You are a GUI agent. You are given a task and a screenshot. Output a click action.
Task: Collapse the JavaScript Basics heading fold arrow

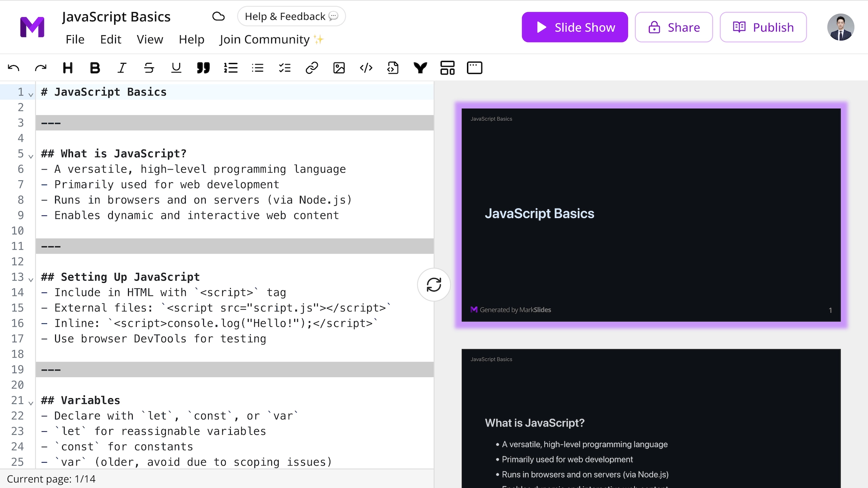click(31, 94)
